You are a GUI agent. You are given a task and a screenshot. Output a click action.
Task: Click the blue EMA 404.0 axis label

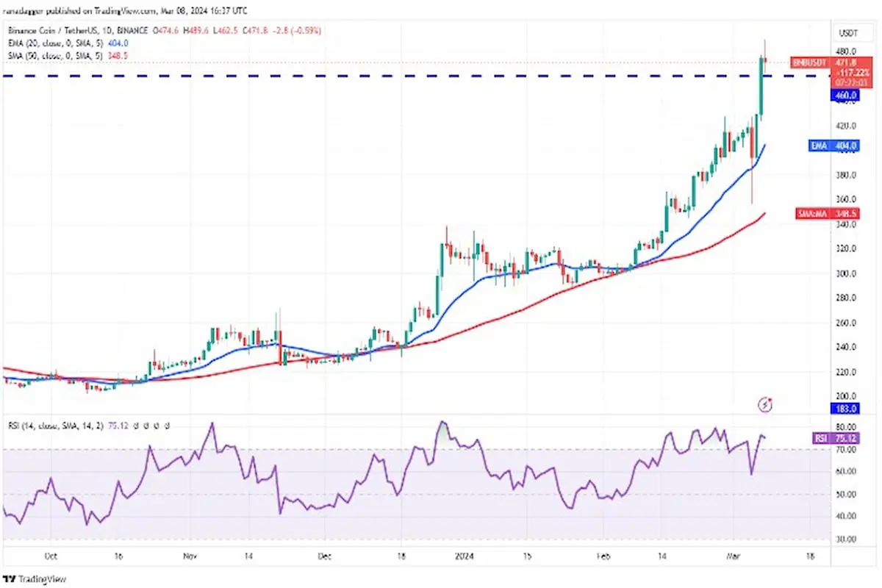click(x=833, y=146)
